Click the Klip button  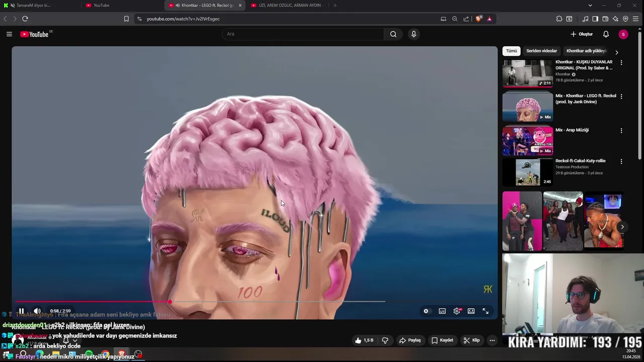pyautogui.click(x=472, y=340)
